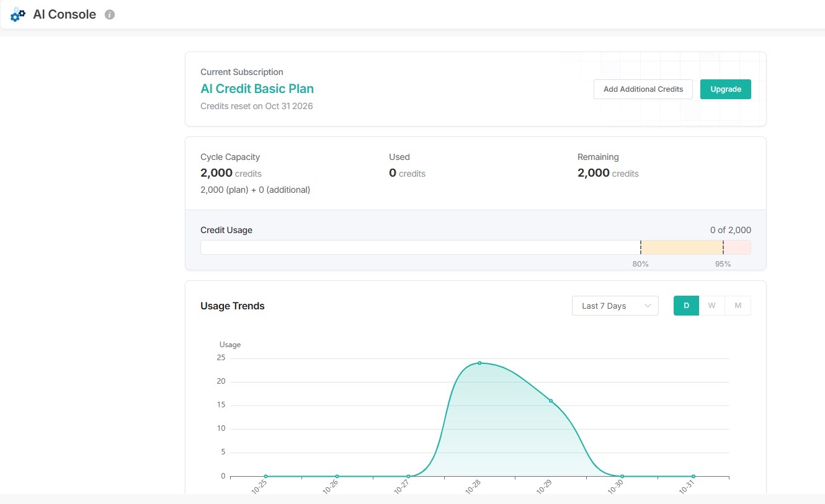Viewport: 825px width, 504px height.
Task: Click the empty Credit Usage progress bar
Action: (419, 247)
